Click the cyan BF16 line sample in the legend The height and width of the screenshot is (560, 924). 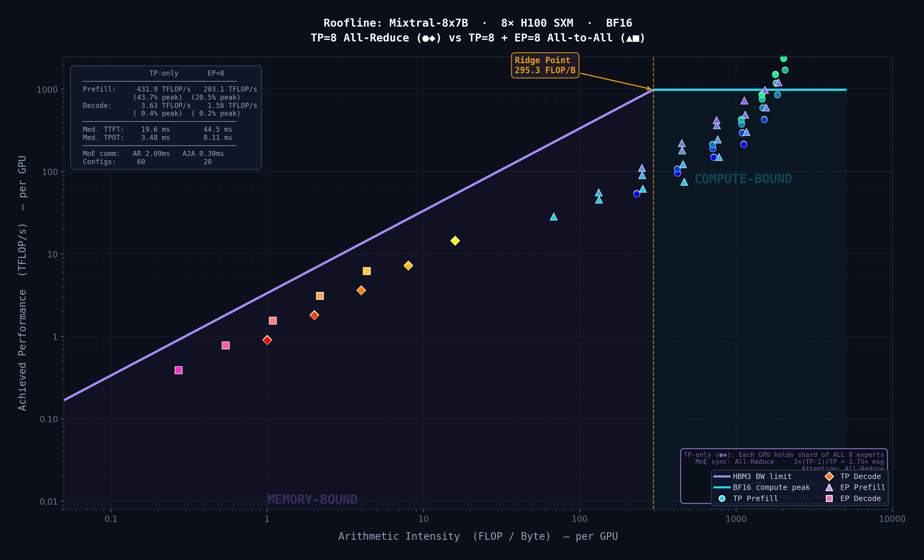(x=722, y=487)
